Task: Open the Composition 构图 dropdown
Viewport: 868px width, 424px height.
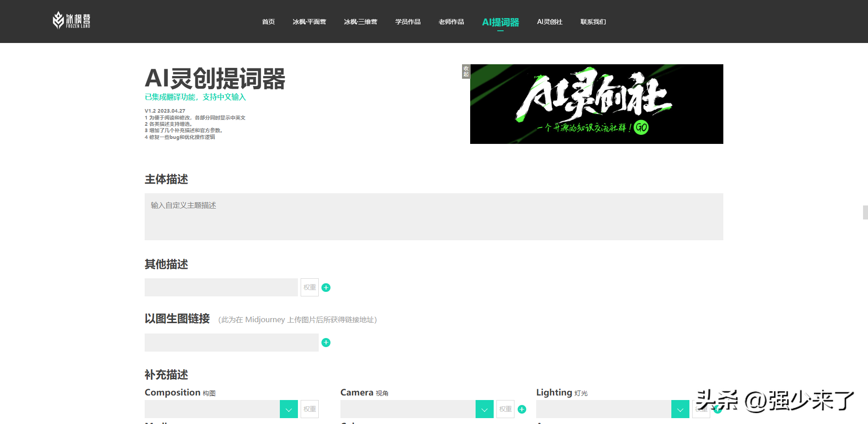Action: 289,409
